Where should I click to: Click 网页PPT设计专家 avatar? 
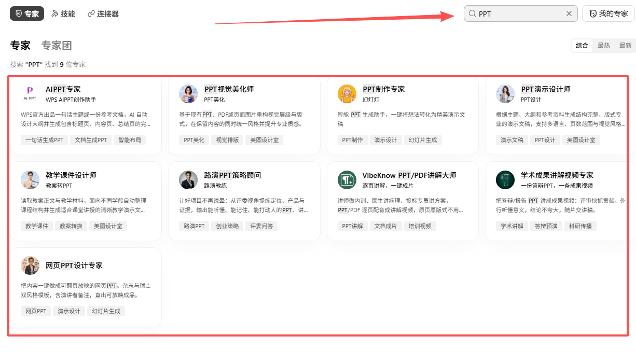tap(30, 265)
